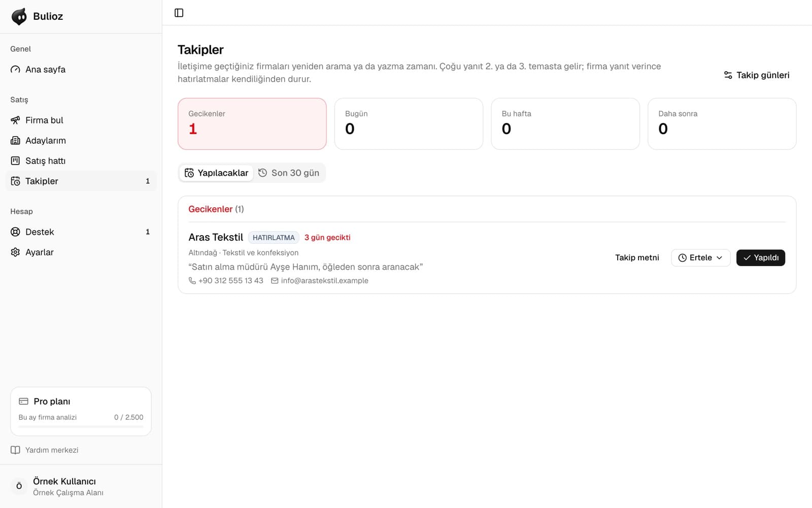Open Örnek Kullanıcı account menu
The width and height of the screenshot is (812, 508).
pos(81,486)
